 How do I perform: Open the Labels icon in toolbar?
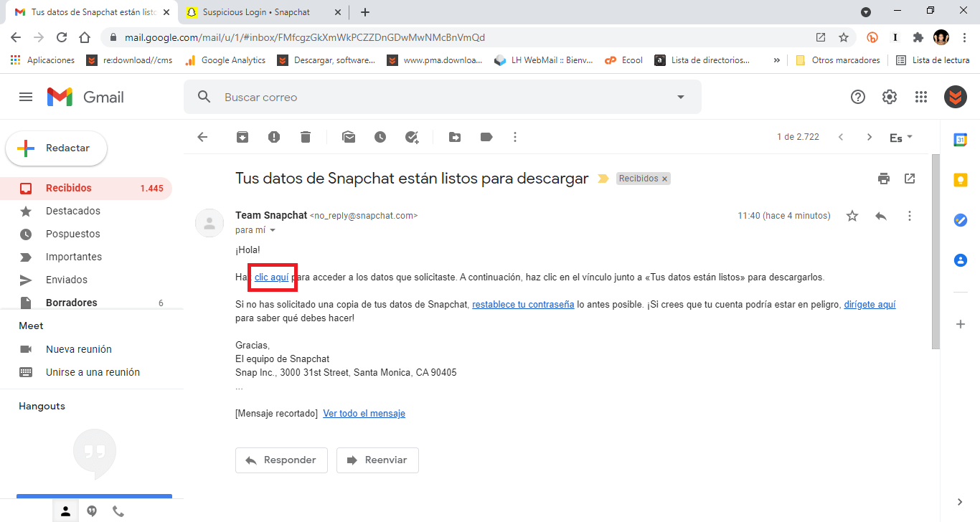(x=486, y=137)
